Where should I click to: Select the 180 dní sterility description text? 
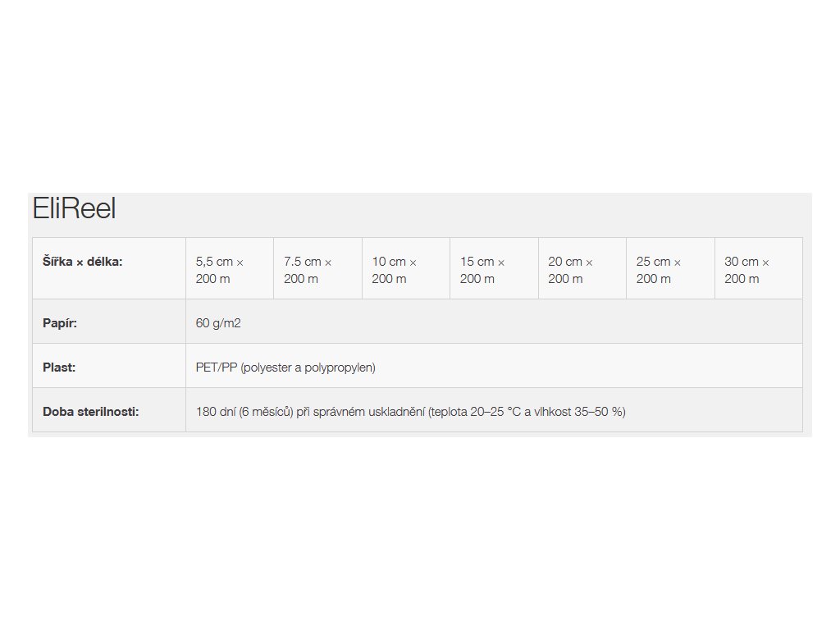tap(410, 412)
